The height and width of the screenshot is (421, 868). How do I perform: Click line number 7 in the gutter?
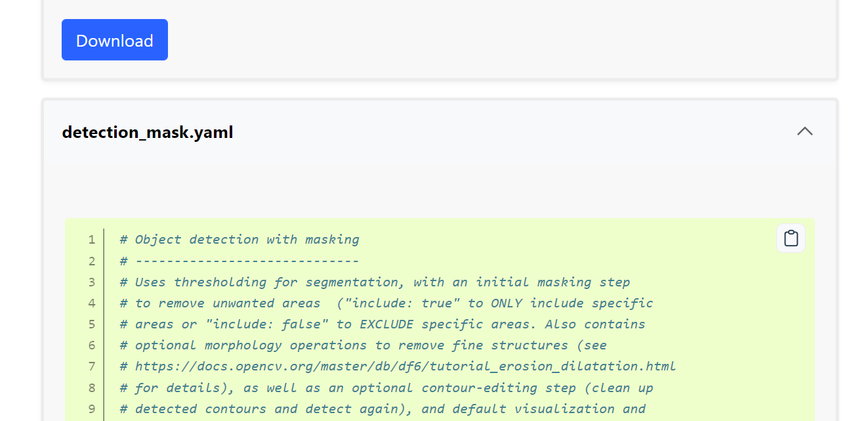click(92, 366)
